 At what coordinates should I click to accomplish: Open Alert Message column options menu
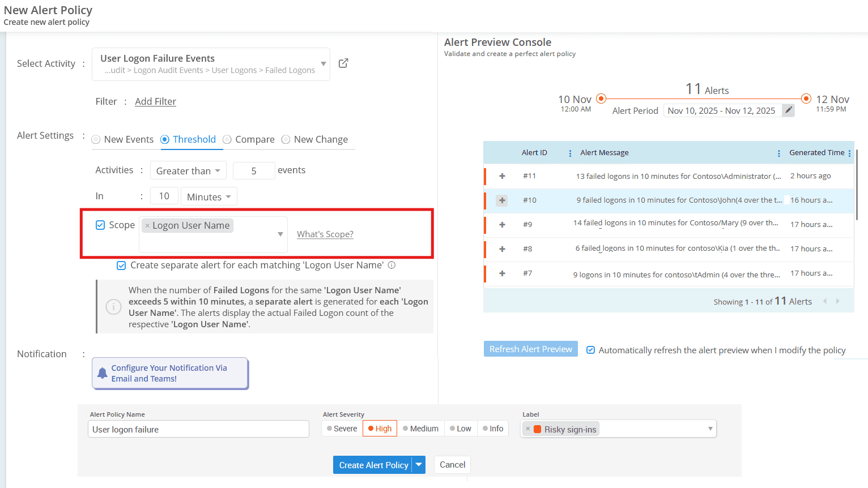[x=779, y=153]
